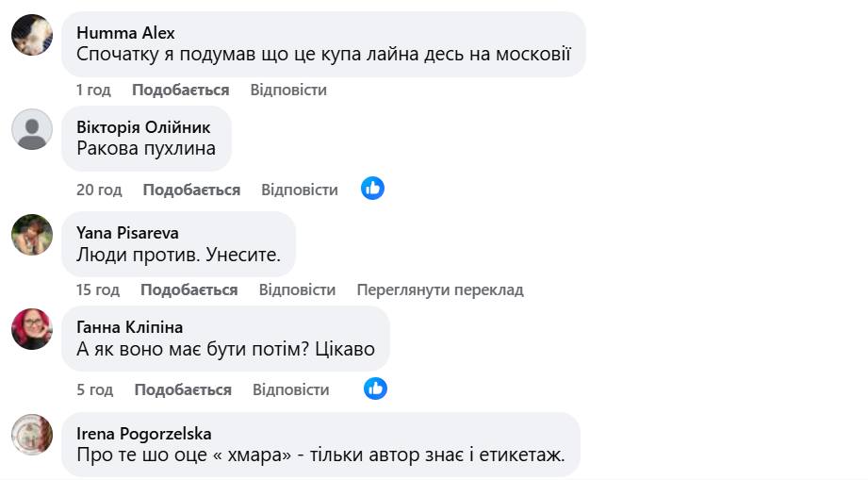Screen dimensions: 868x480
Task: Open Humma Alex's profile avatar
Action: point(32,36)
